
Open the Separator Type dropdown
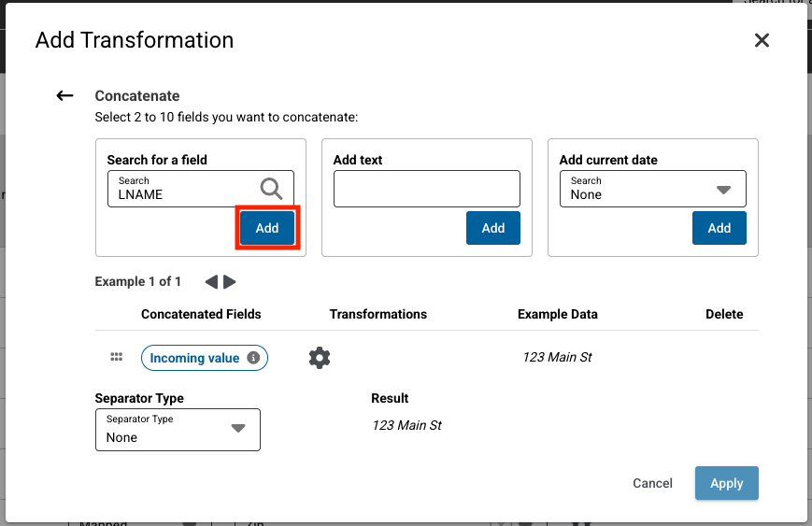point(178,430)
